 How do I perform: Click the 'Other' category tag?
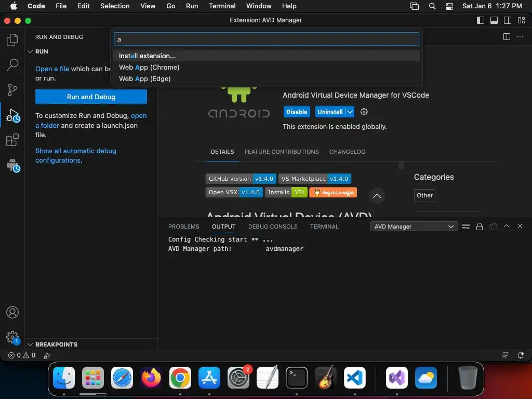pos(424,195)
